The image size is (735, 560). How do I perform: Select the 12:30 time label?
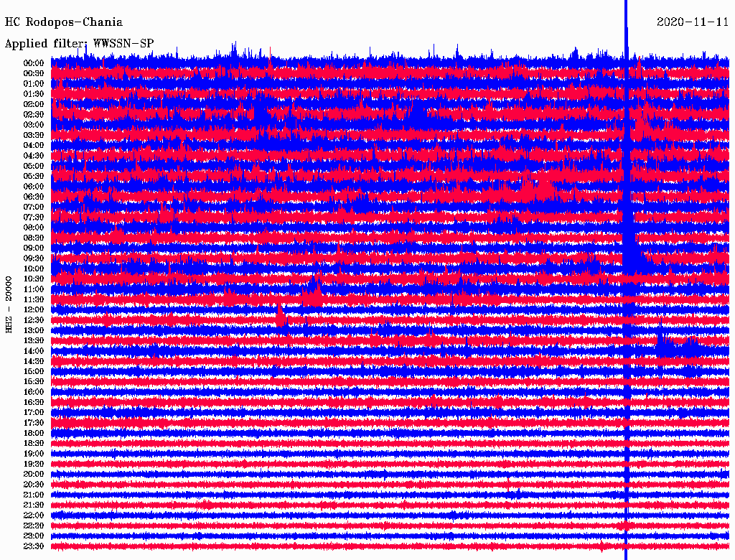34,320
